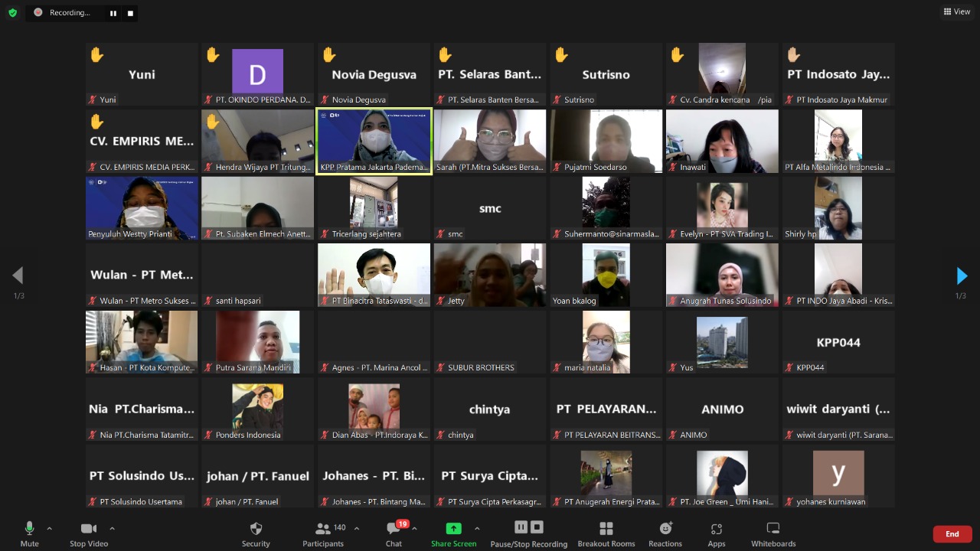Open the Security shield icon
980x551 pixels.
pos(256,529)
